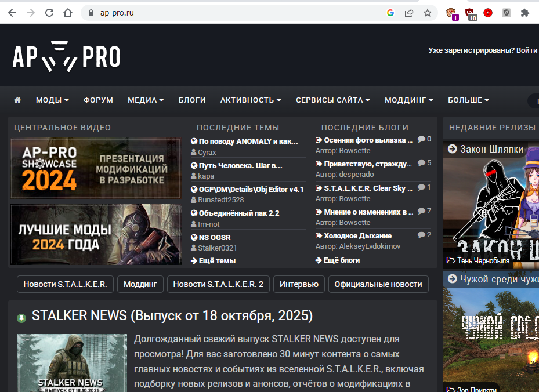Image resolution: width=539 pixels, height=392 pixels.
Task: Bookmark page with star icon
Action: coord(427,13)
